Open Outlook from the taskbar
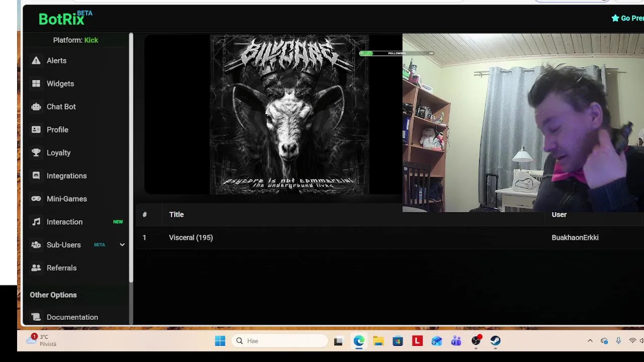This screenshot has height=362, width=644. (437, 341)
